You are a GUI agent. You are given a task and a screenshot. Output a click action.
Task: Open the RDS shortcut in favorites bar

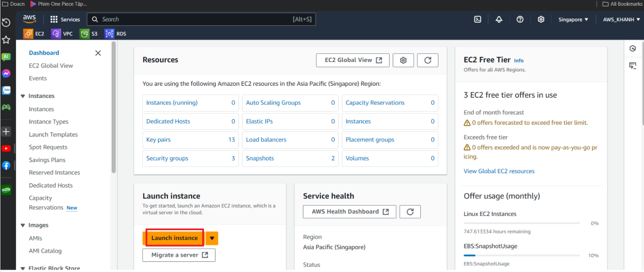point(115,34)
